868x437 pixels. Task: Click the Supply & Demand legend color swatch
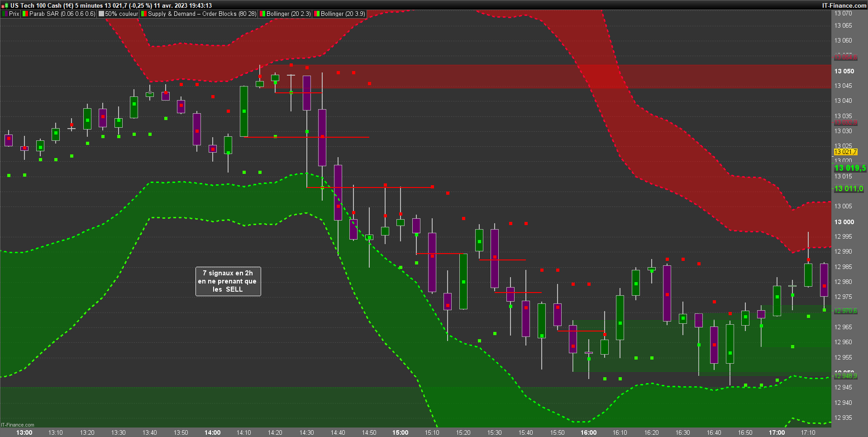tap(144, 14)
